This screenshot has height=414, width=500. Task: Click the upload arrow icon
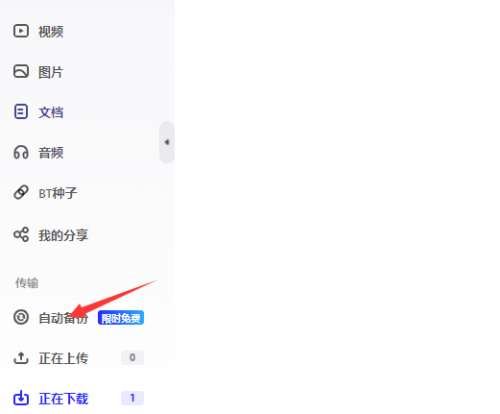21,358
